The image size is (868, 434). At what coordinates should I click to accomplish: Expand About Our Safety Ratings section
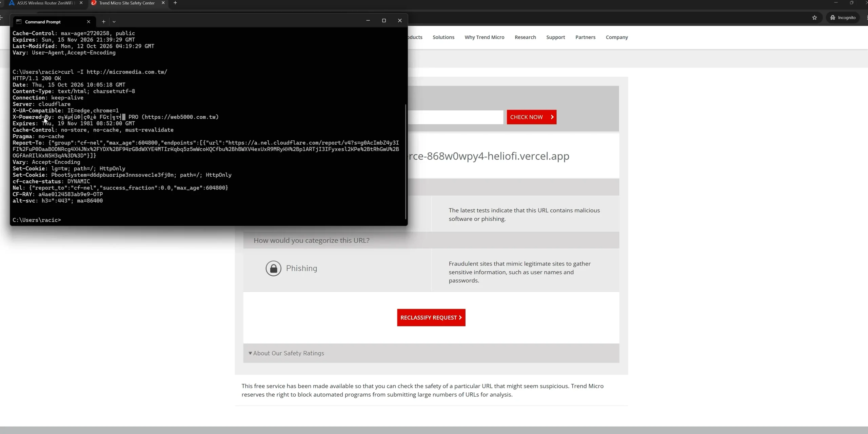pos(287,353)
